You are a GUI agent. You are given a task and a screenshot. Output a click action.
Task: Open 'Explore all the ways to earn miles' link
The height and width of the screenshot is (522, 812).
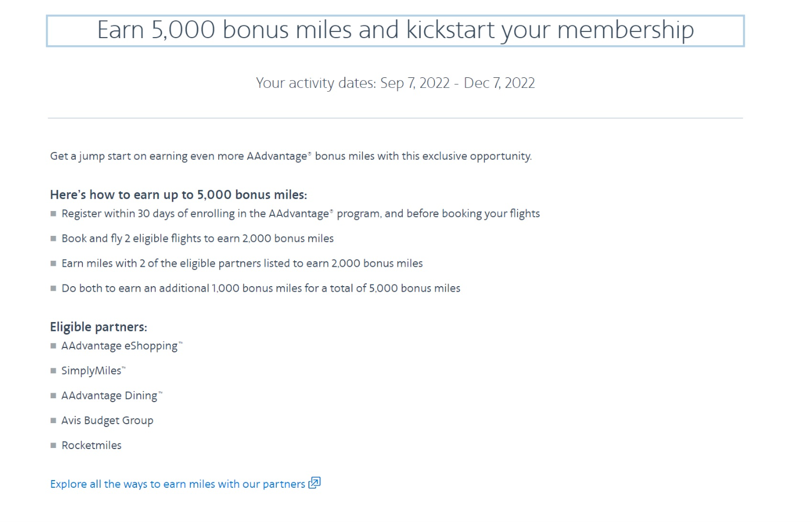point(177,484)
